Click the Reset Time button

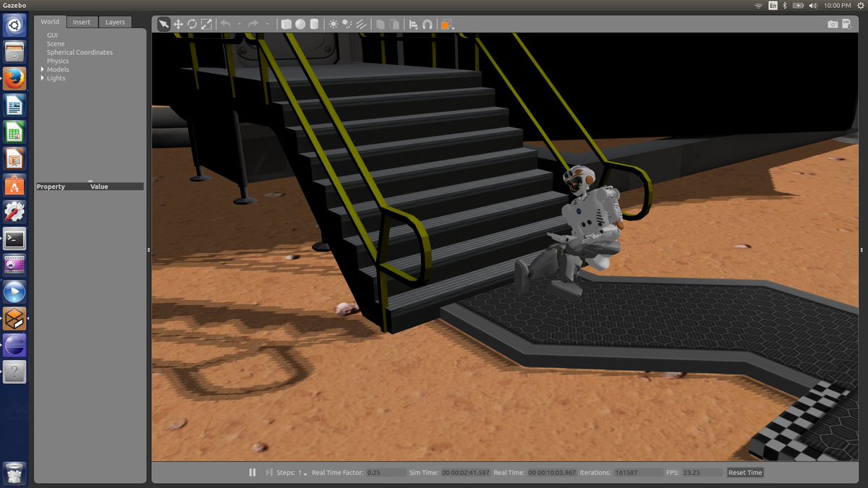(744, 472)
